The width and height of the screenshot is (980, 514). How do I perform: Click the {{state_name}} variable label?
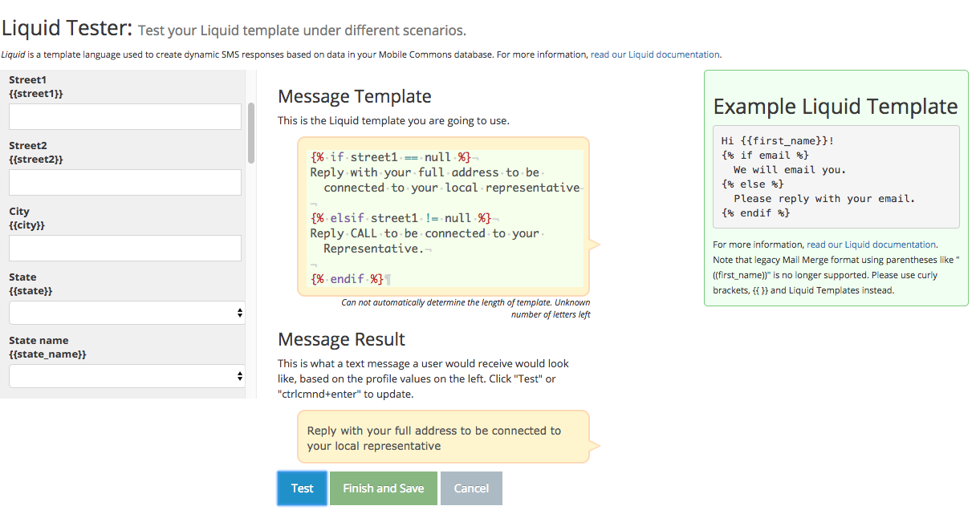(47, 354)
